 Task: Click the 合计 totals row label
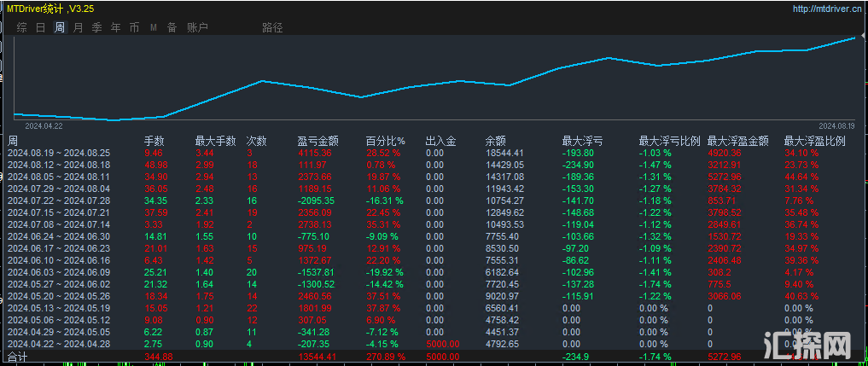(x=18, y=356)
